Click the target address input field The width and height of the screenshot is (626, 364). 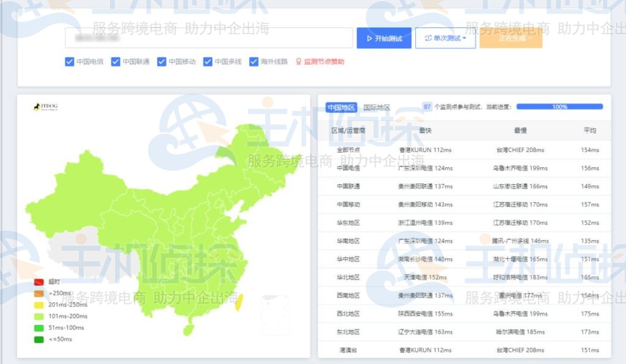point(208,37)
